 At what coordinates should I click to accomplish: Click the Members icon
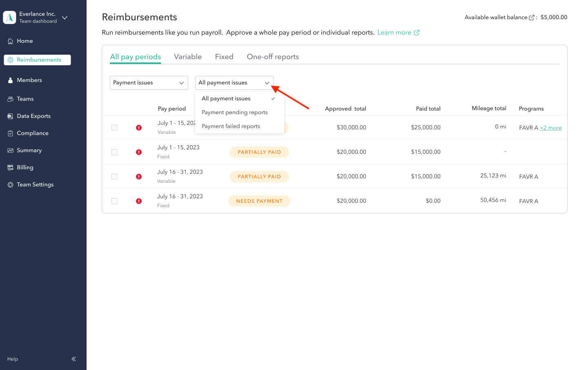click(x=9, y=80)
